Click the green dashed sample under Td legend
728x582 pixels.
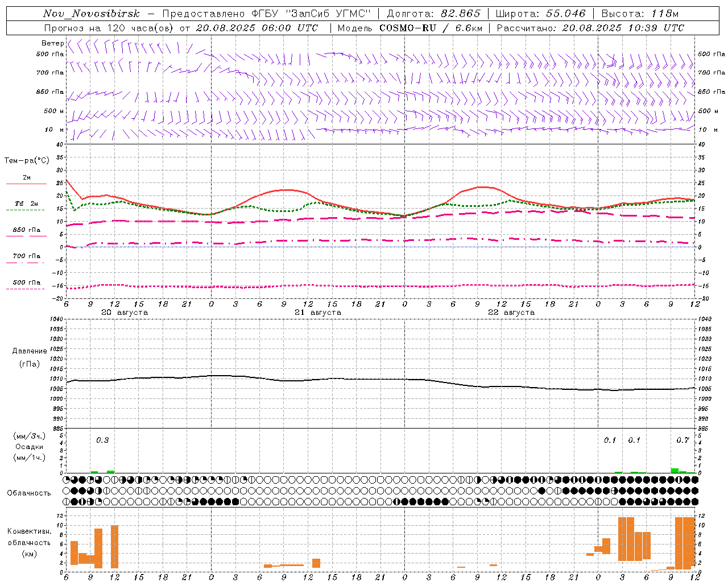tap(26, 210)
